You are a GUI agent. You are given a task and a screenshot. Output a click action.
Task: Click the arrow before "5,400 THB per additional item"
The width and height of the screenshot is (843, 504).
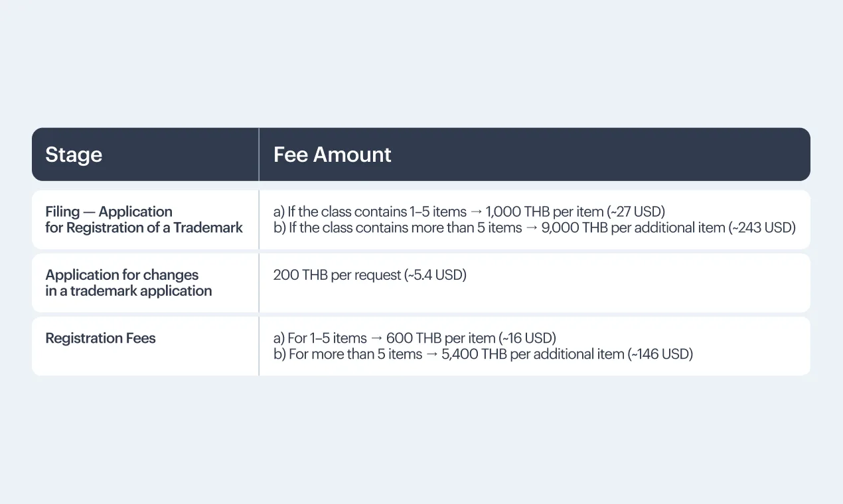pyautogui.click(x=432, y=354)
